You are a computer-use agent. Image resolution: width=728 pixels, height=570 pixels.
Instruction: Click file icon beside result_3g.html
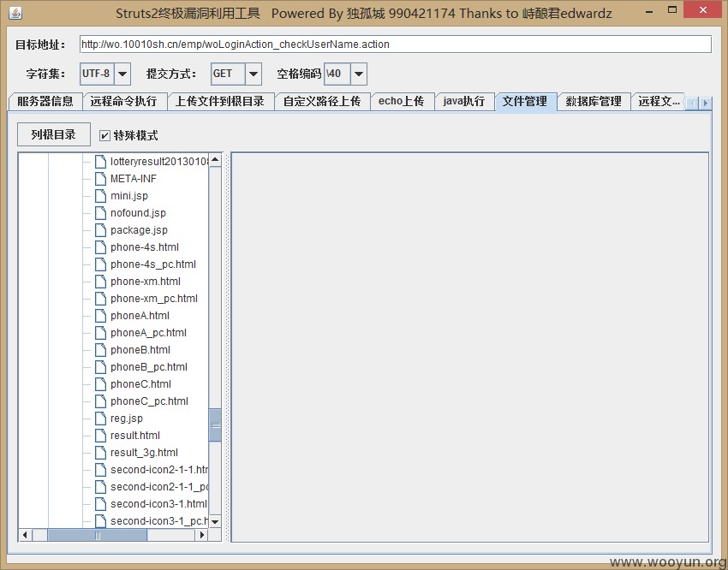pyautogui.click(x=100, y=453)
